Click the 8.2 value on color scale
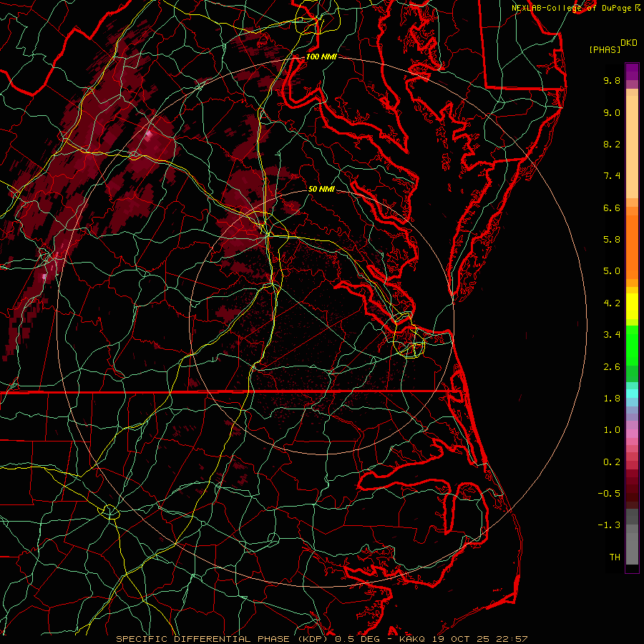 pyautogui.click(x=612, y=144)
